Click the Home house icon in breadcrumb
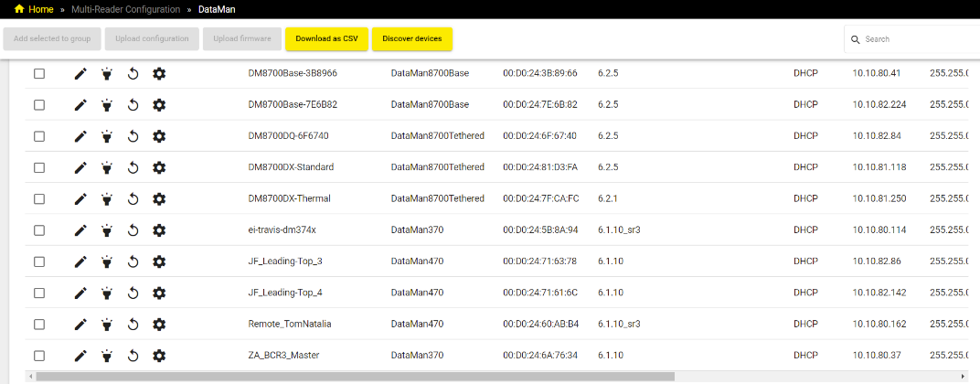 click(18, 9)
